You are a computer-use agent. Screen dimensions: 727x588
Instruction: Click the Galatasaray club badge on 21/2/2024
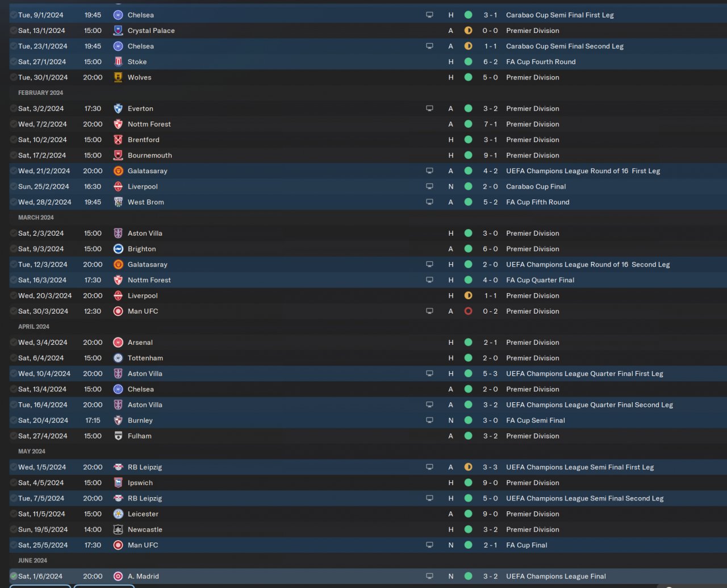[118, 171]
